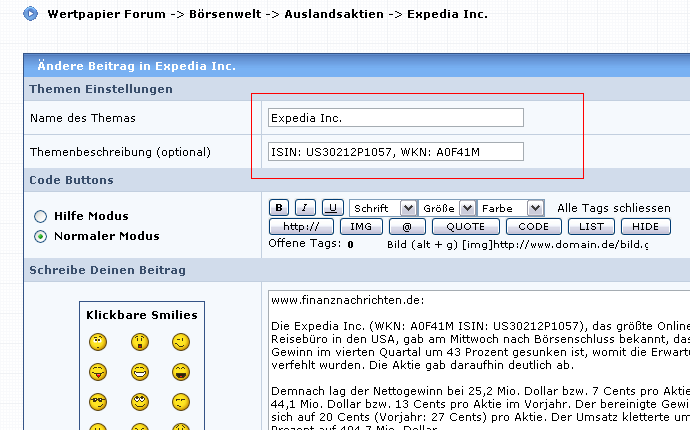Focus the Themenbeschreibung input field
Viewport: 690px width, 430px height.
(396, 151)
